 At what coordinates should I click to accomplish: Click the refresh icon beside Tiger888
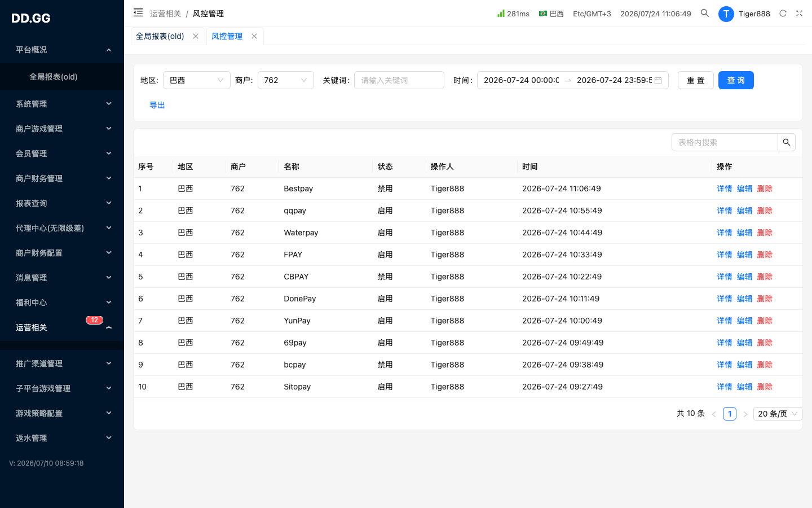point(783,13)
